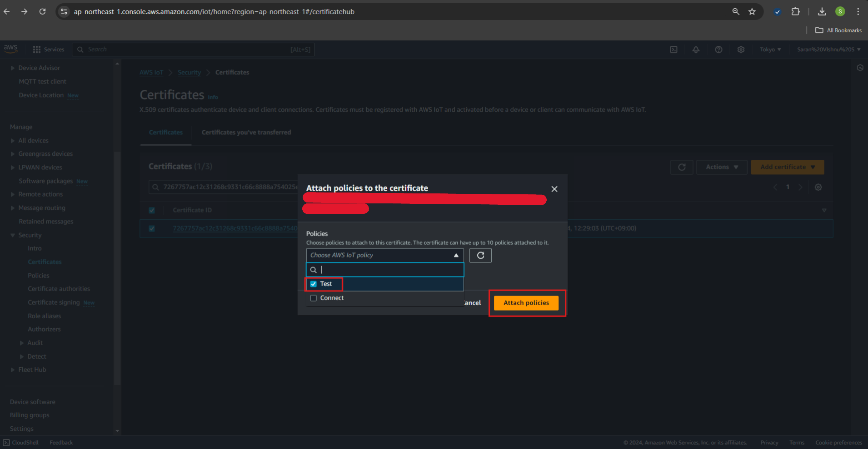This screenshot has height=449, width=868.
Task: Open the Tokyo region selector
Action: 770,49
